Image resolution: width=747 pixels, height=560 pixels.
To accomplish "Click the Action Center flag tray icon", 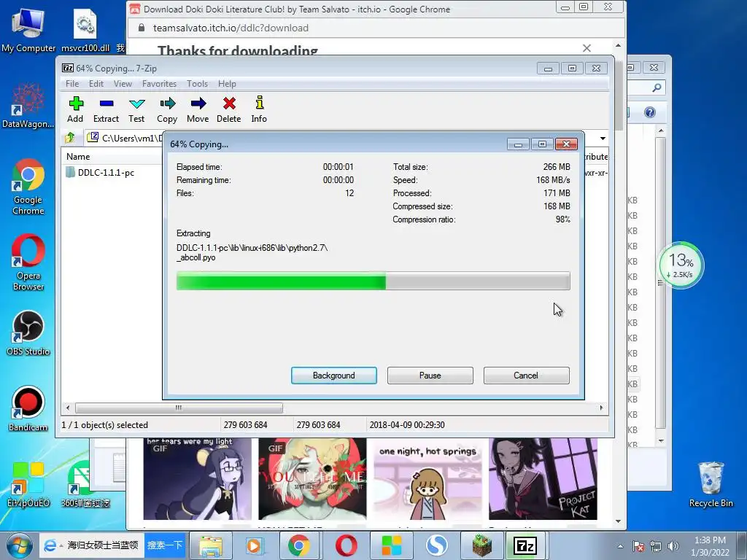I will [x=638, y=546].
